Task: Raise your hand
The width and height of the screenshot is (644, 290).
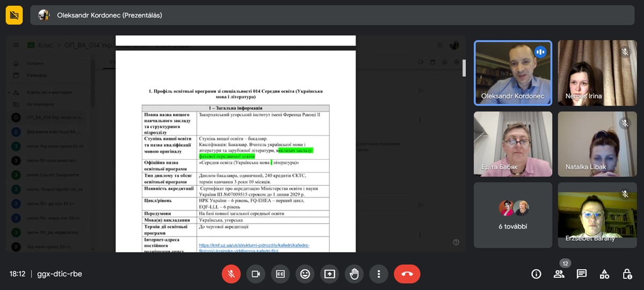Action: pos(354,274)
